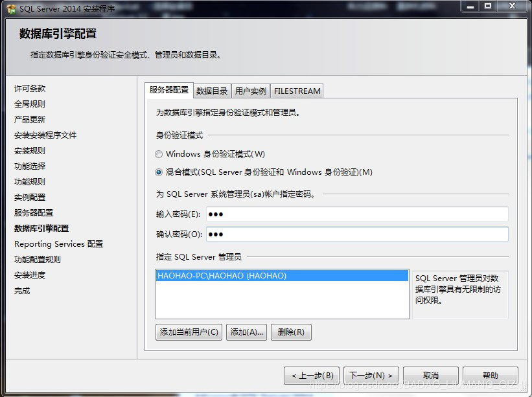Select mixed mode authentication radio button
The height and width of the screenshot is (397, 532).
tap(159, 172)
